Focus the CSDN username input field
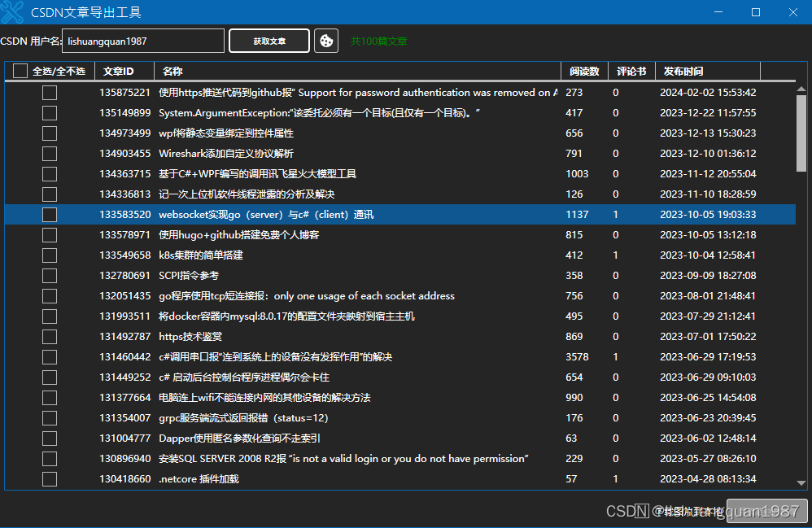The image size is (812, 528). pyautogui.click(x=143, y=41)
